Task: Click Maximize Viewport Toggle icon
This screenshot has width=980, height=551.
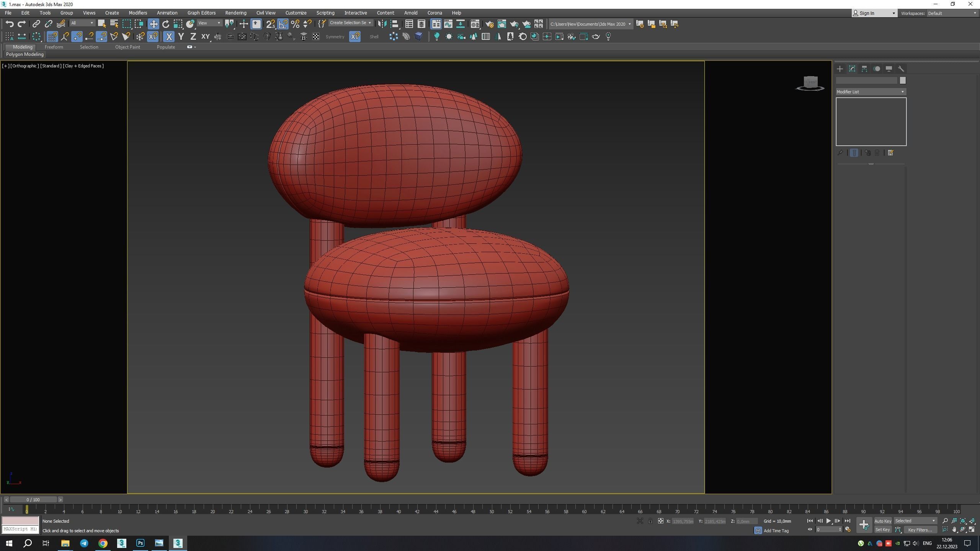Action: tap(972, 530)
